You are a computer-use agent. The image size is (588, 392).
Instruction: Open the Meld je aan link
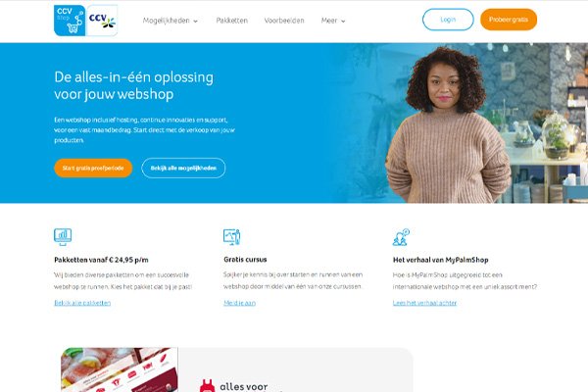pyautogui.click(x=240, y=303)
